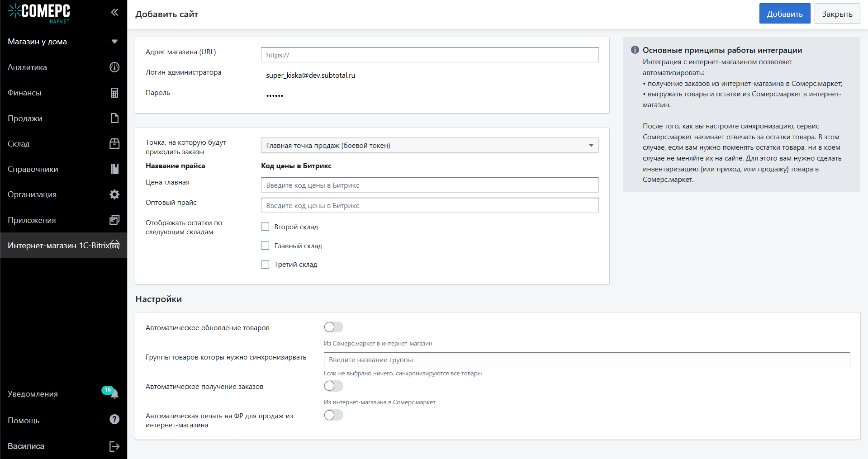Enable automatic order receiving toggle
The width and height of the screenshot is (868, 459).
(x=333, y=386)
